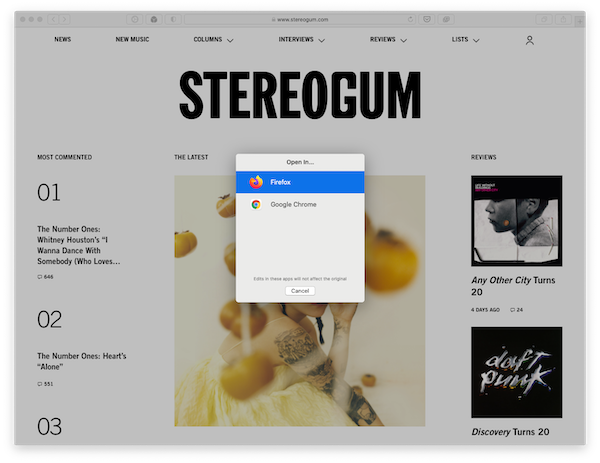Cancel the Open In dialog
Image resolution: width=600 pixels, height=463 pixels.
point(300,291)
